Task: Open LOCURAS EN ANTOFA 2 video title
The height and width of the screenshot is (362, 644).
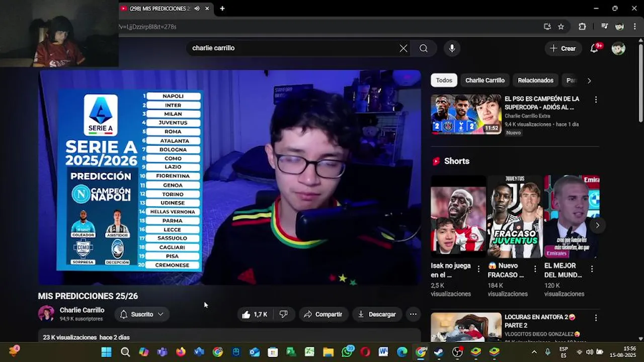Action: click(540, 321)
